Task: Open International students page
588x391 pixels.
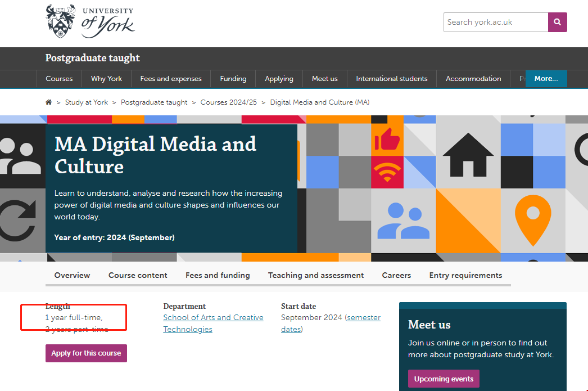Action: click(x=392, y=79)
